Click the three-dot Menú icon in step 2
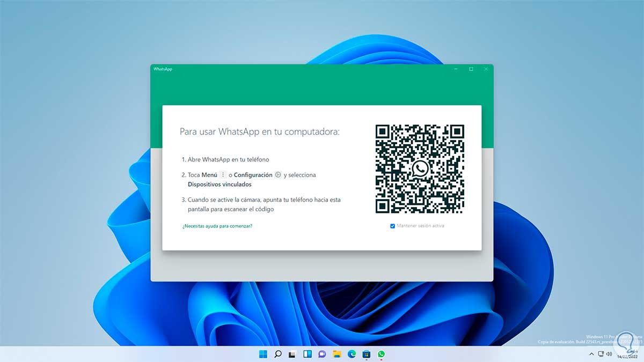The width and height of the screenshot is (644, 362). tap(223, 175)
